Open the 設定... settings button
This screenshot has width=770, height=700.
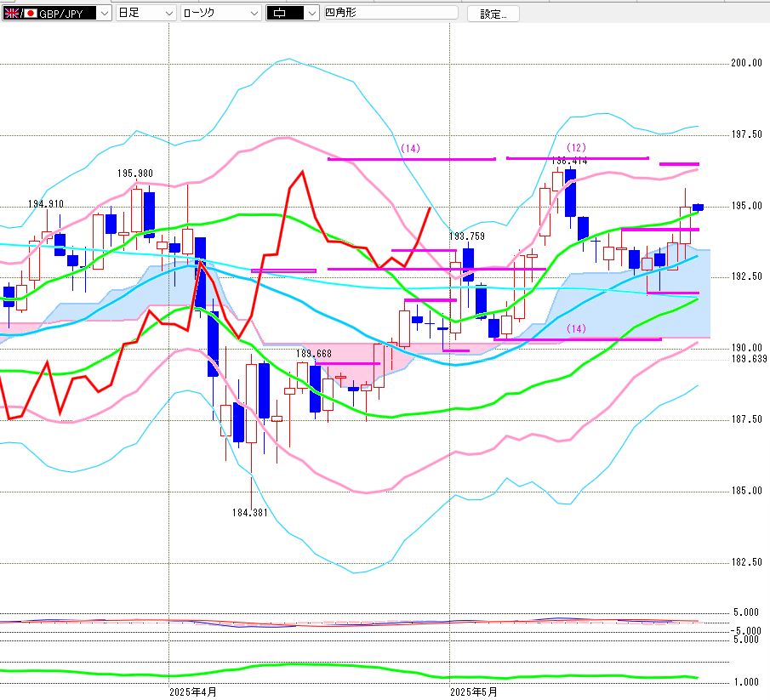click(x=493, y=14)
